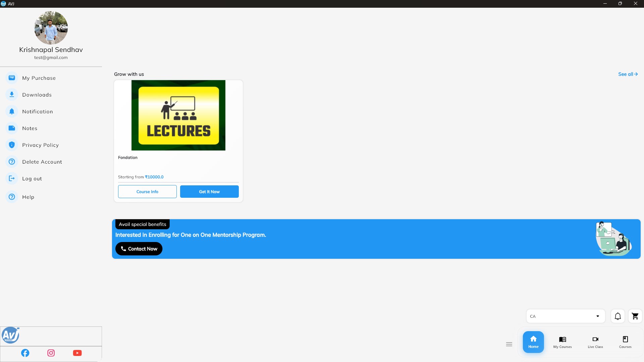Open Help in sidebar
This screenshot has width=644, height=362.
(51, 197)
